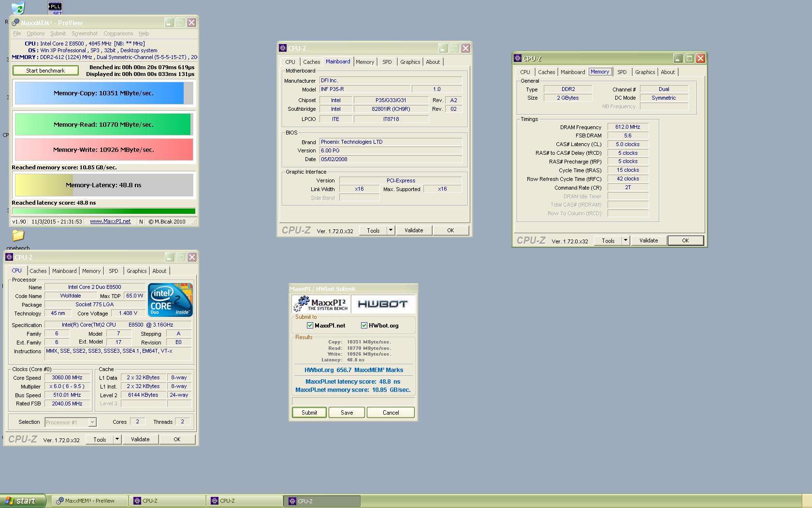The image size is (812, 508).
Task: Open About tab in Mainboard CPU-Z window
Action: [433, 62]
